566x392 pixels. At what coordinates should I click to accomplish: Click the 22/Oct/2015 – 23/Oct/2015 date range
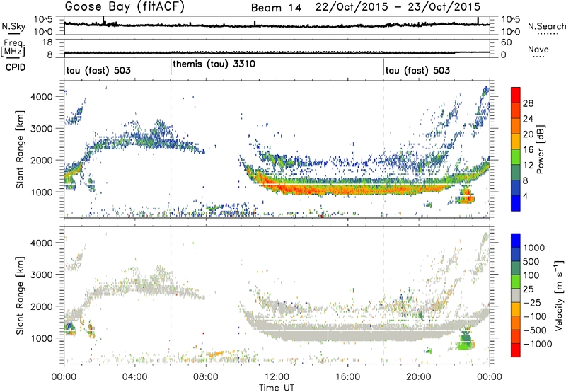[x=398, y=7]
